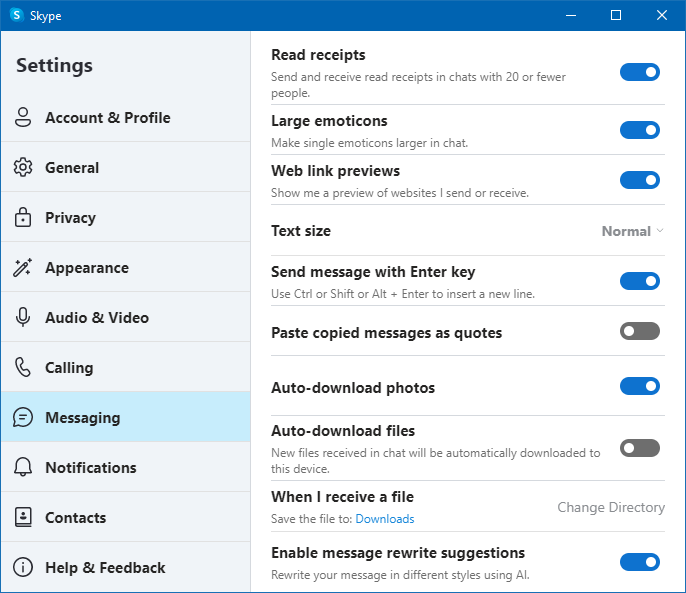Screen dimensions: 686x593
Task: Disable the Read receipts toggle
Action: click(640, 72)
